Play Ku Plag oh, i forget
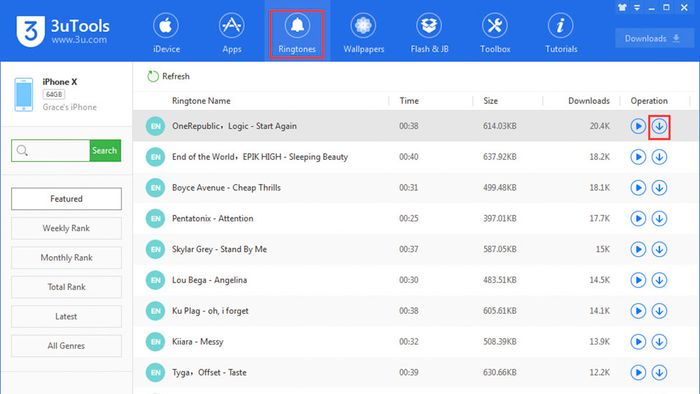This screenshot has width=700, height=394. tap(638, 311)
